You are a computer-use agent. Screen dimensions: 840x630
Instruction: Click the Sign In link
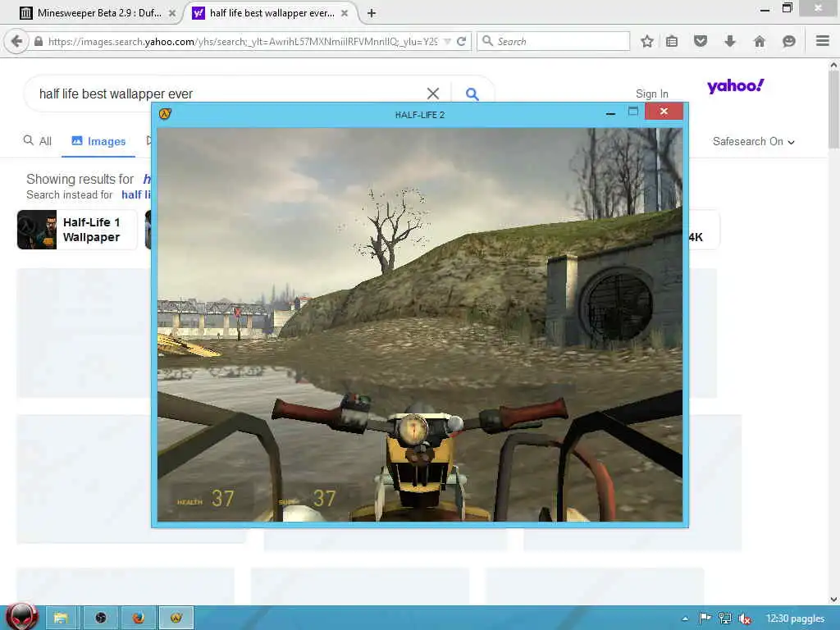652,94
